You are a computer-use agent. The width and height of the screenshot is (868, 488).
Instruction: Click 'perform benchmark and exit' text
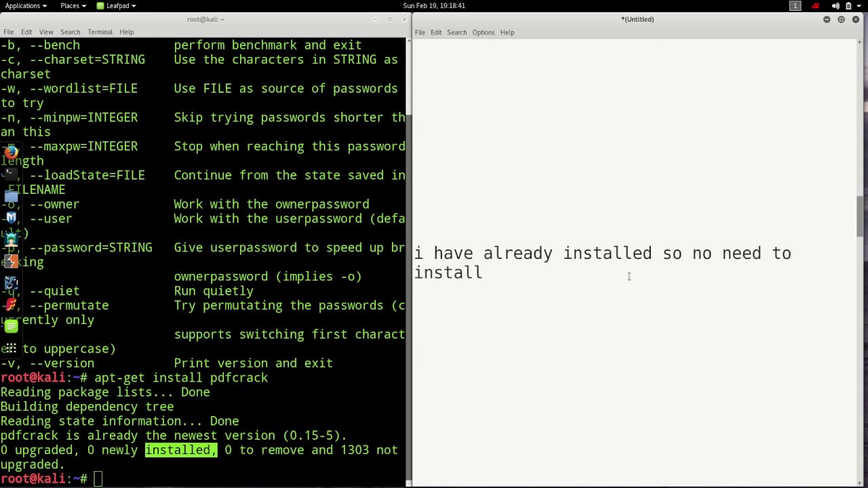268,45
